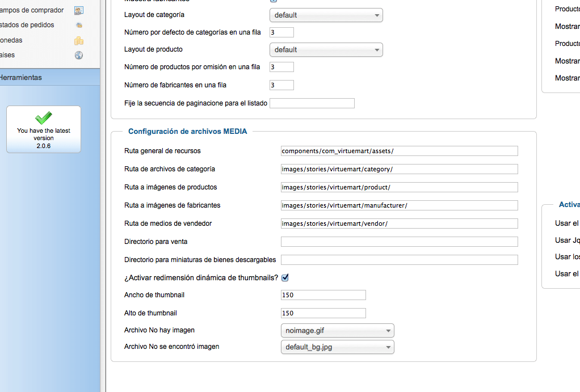Focus the productos por omisión en una fila field

point(282,67)
